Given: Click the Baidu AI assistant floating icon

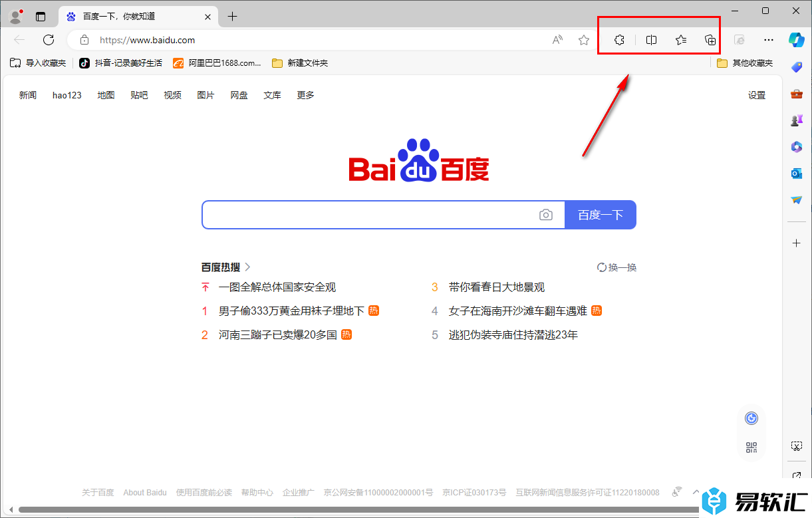Looking at the screenshot, I should [x=751, y=418].
